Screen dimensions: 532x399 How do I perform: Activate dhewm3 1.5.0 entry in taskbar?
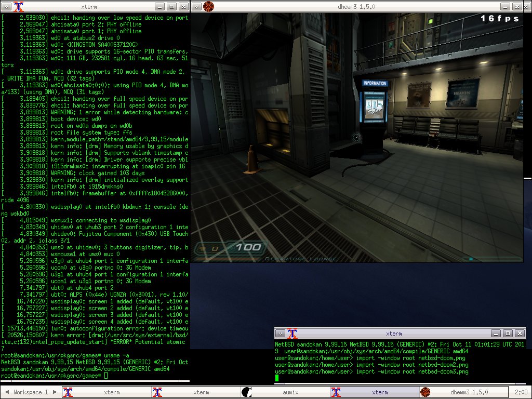[463, 392]
